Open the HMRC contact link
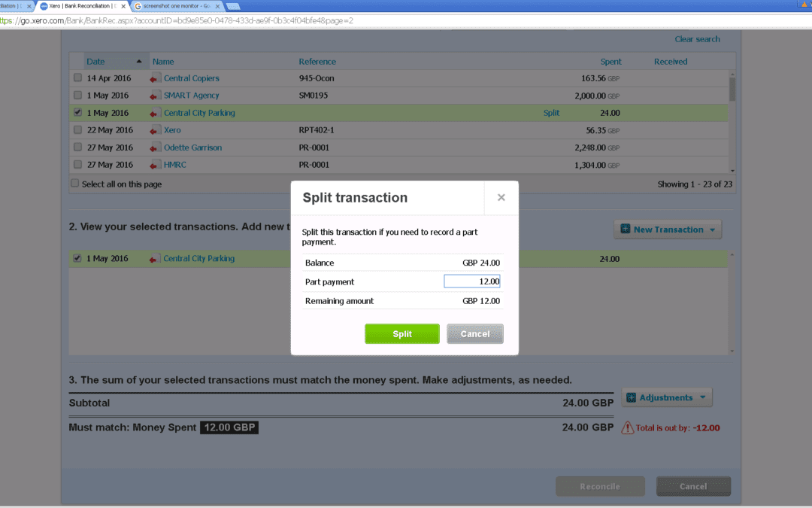The height and width of the screenshot is (508, 812). 174,165
